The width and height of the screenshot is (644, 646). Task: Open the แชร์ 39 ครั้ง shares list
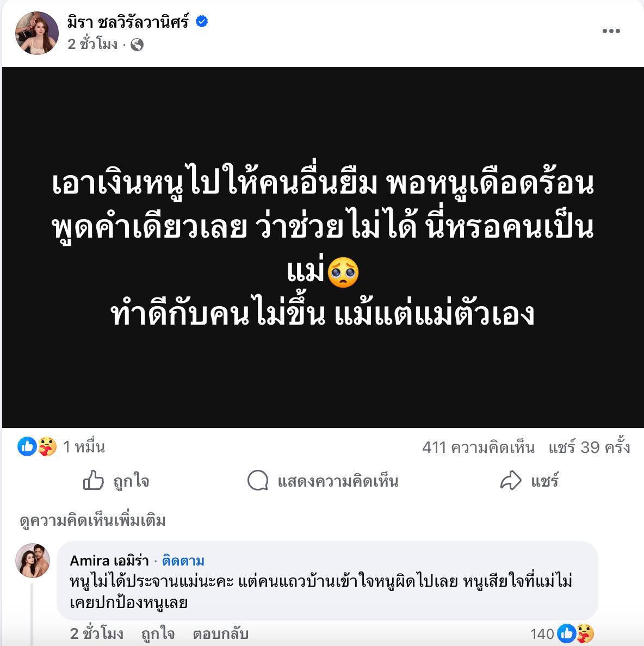point(589,448)
